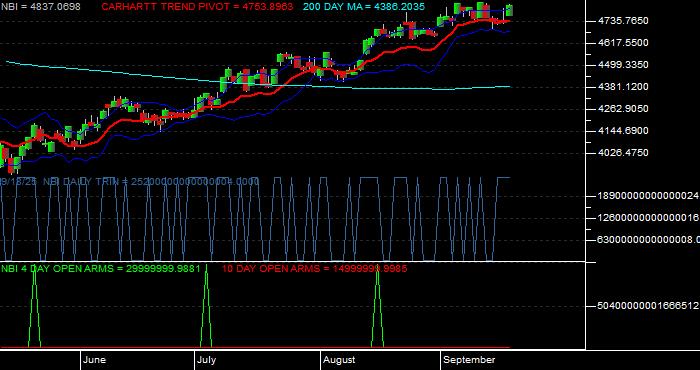
Task: Click the 4617.5500 price axis value
Action: 623,43
